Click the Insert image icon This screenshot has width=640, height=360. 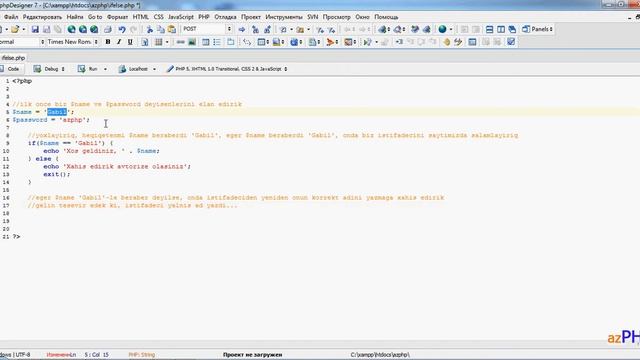pos(192,42)
